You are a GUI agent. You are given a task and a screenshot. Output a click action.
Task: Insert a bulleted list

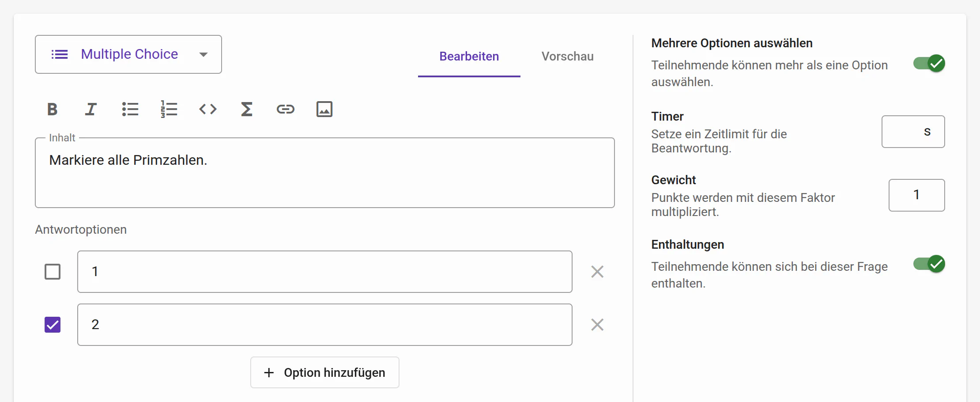click(x=130, y=109)
